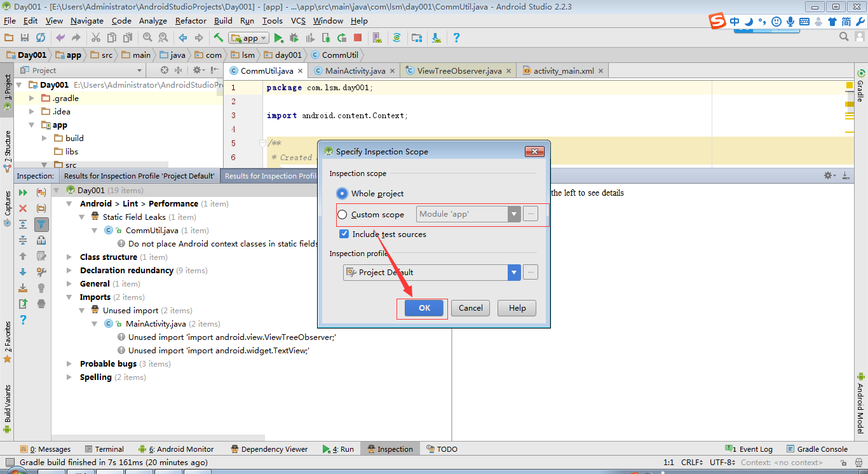
Task: Open the VCS menu
Action: (x=298, y=21)
